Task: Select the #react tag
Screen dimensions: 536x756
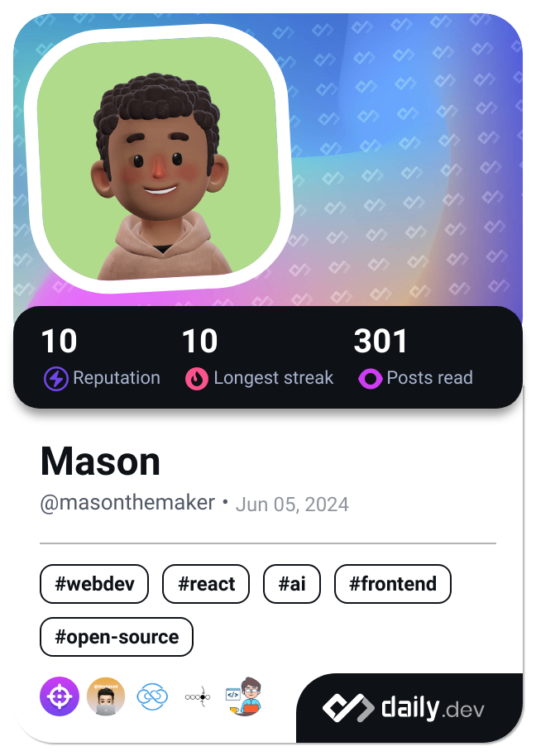Action: pyautogui.click(x=206, y=584)
